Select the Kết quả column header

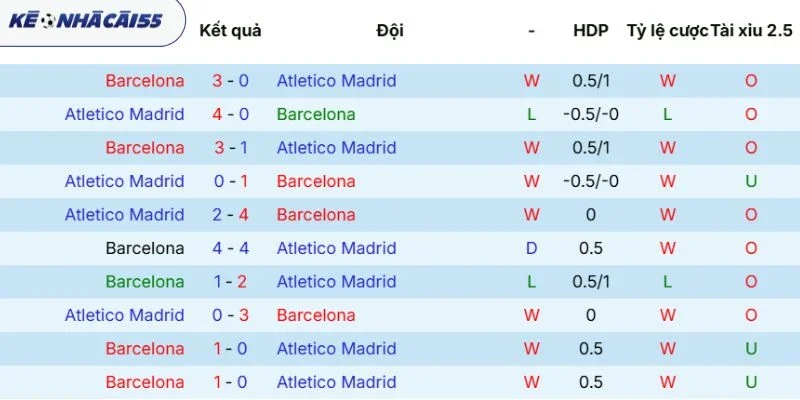230,30
